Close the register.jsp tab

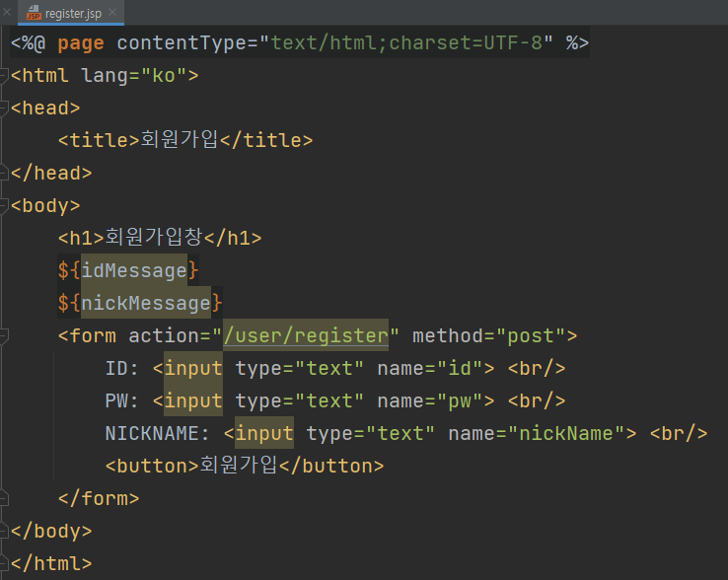[x=112, y=12]
